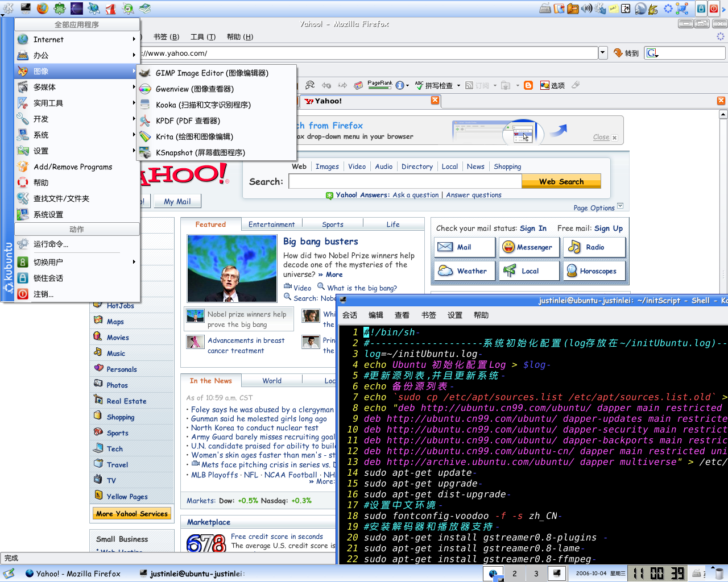The height and width of the screenshot is (582, 728).
Task: Open the Ask a question link
Action: [416, 195]
